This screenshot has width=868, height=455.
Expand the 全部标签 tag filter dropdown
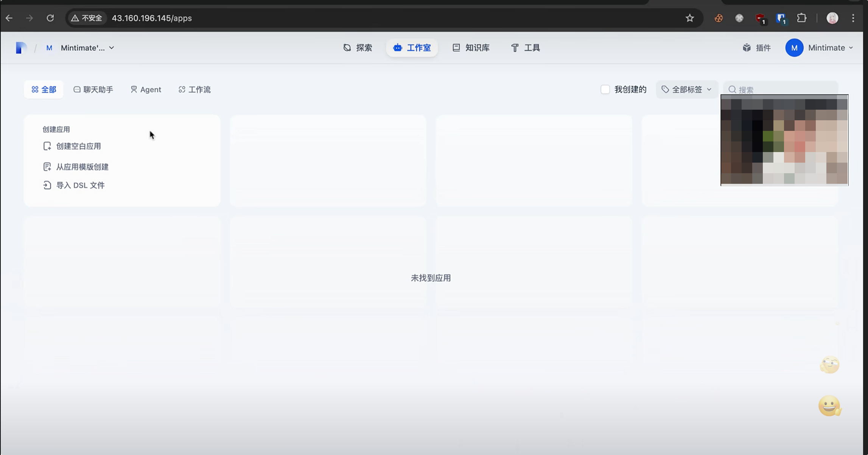click(686, 89)
